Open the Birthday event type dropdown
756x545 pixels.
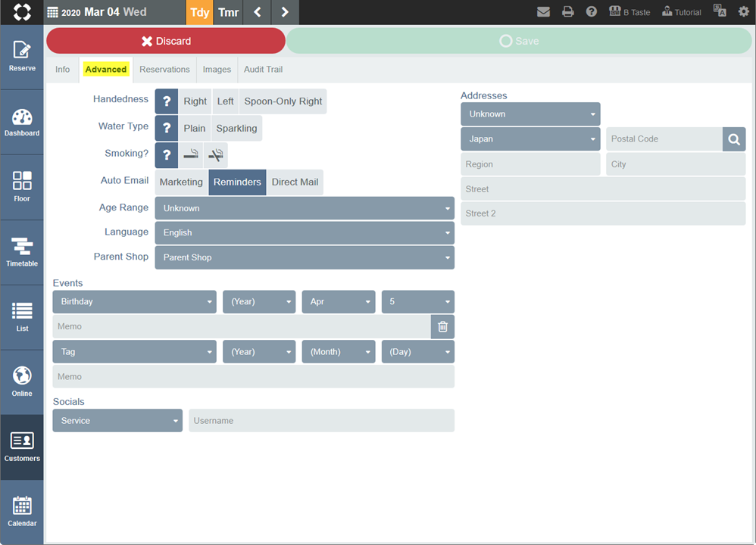coord(135,302)
